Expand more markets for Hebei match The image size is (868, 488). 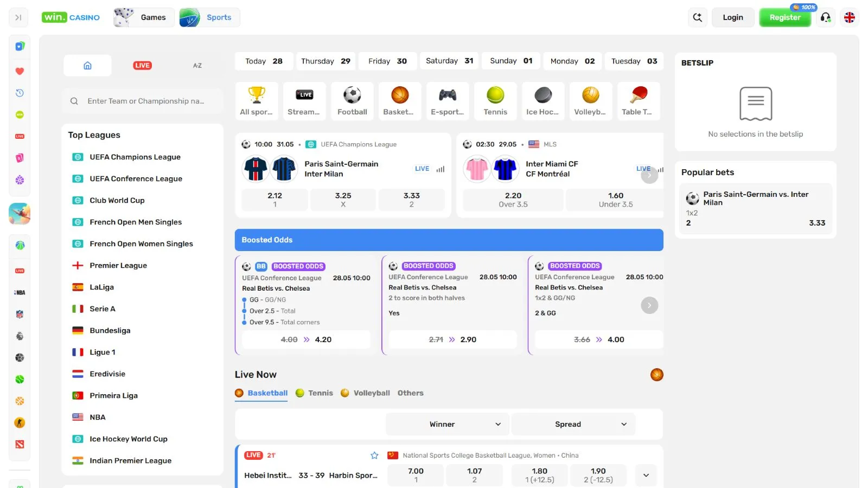pyautogui.click(x=646, y=475)
